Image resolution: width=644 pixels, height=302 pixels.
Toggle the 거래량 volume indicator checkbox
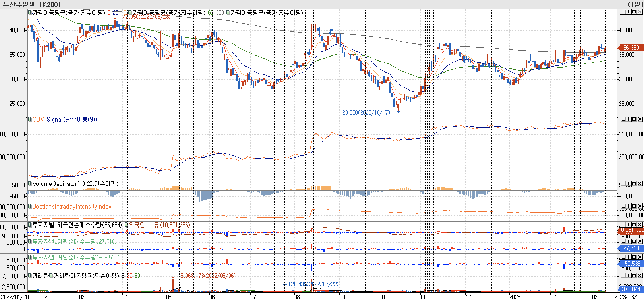(x=30, y=276)
